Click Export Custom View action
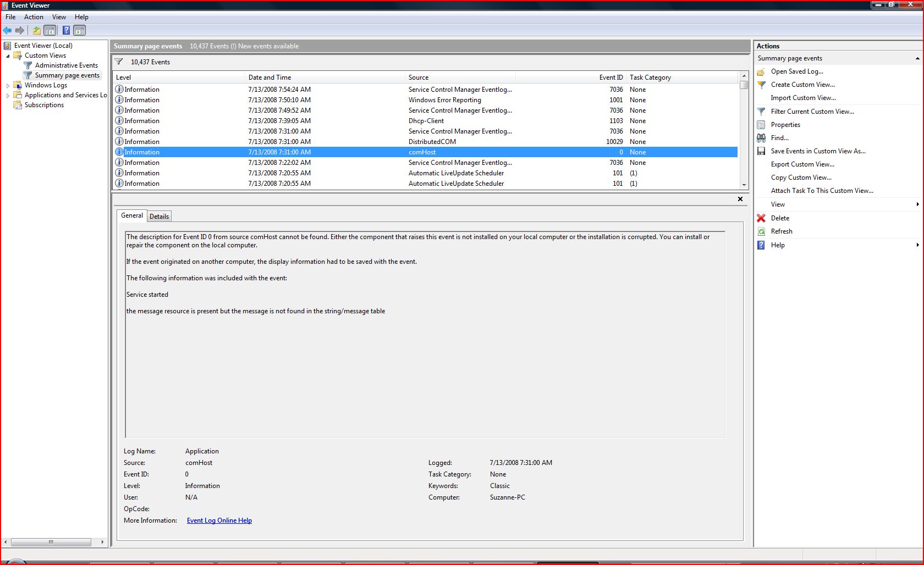The height and width of the screenshot is (565, 924). [802, 164]
